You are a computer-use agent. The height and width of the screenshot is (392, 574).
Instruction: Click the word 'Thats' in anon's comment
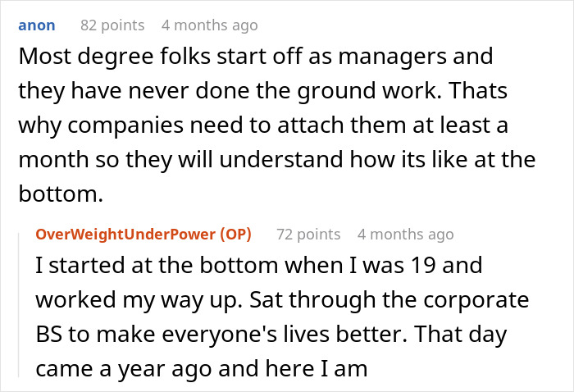(478, 90)
